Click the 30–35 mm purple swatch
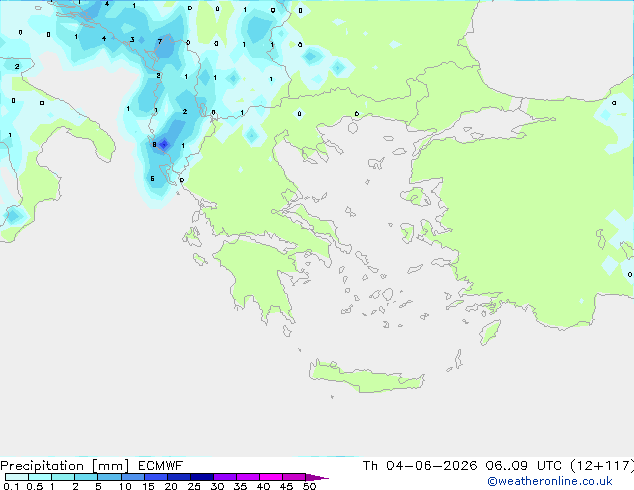Viewport: 634px width, 490px height. tap(224, 477)
